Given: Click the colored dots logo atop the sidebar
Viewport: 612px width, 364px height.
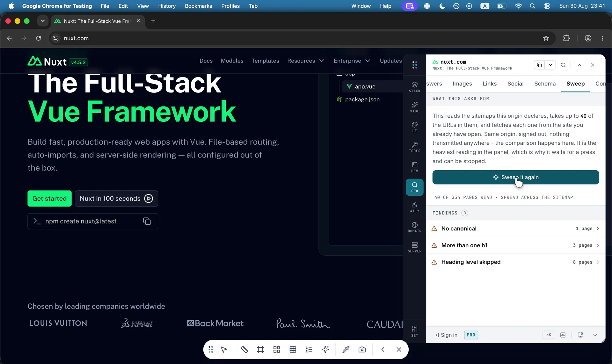Looking at the screenshot, I should [414, 65].
